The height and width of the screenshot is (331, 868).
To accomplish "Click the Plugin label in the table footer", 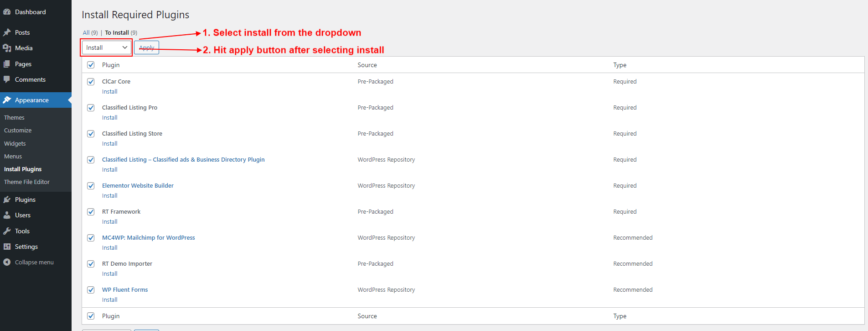I will pos(111,316).
